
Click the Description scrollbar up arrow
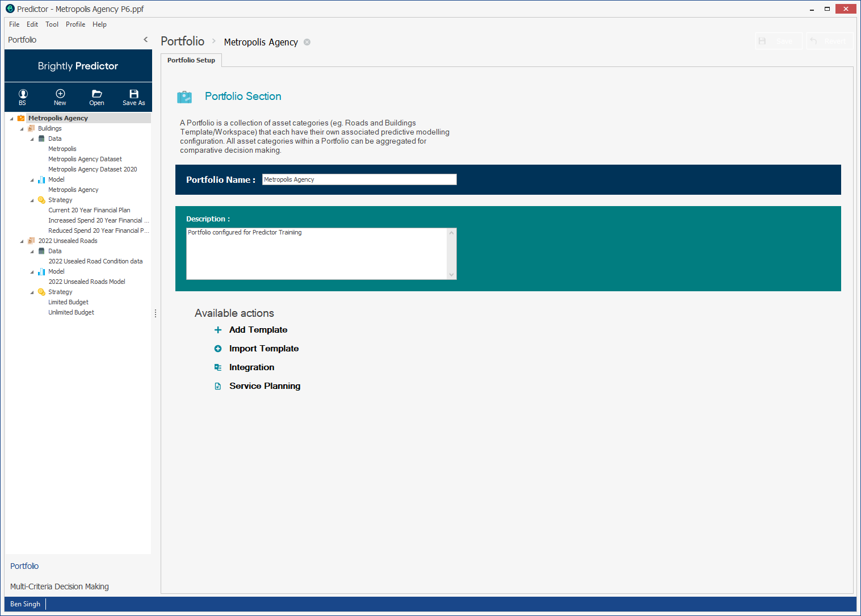tap(452, 233)
